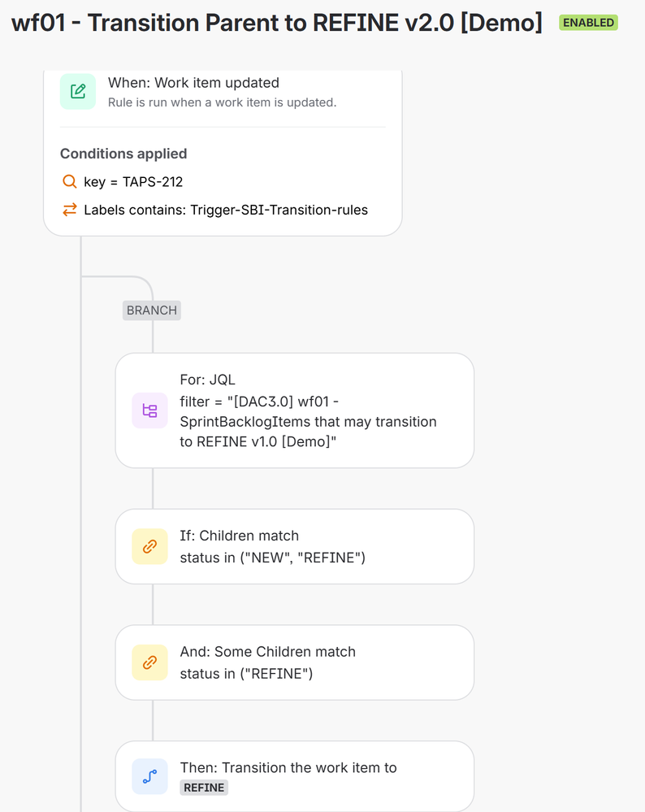Screen dimensions: 645x812
Task: Select the key = TAPS-212 condition
Action: [x=123, y=182]
